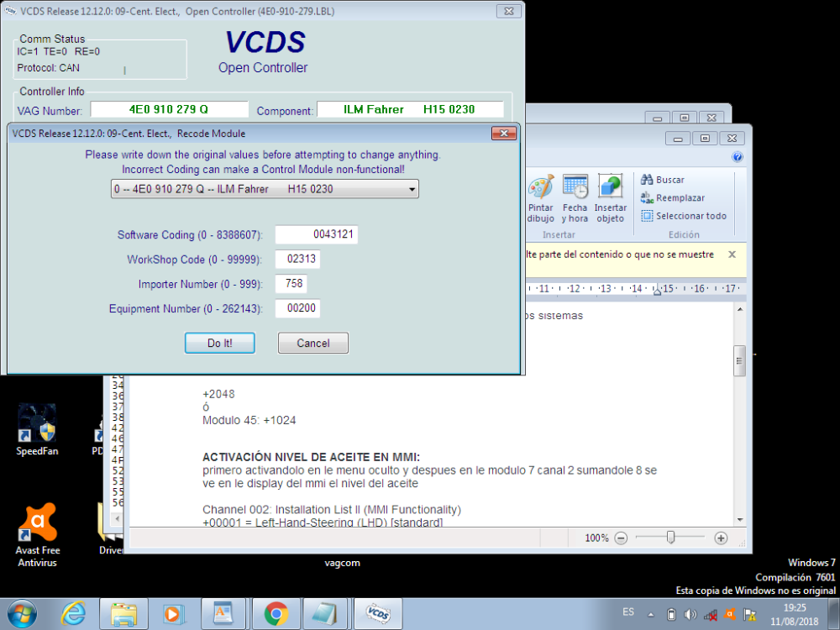The image size is (840, 630).
Task: Click the WordPad scrollbar up arrow
Action: [x=740, y=310]
